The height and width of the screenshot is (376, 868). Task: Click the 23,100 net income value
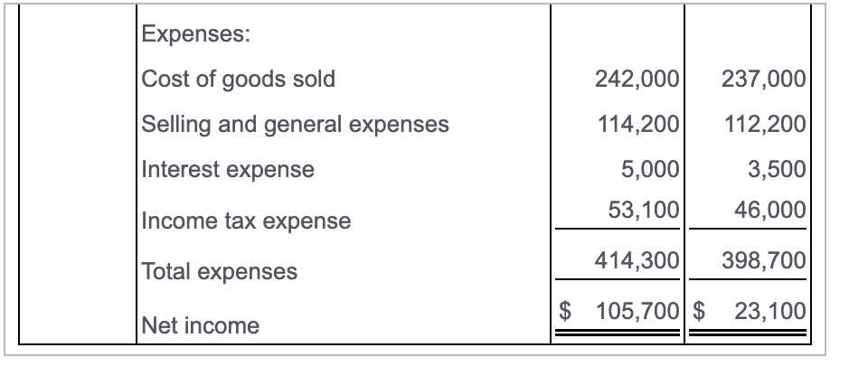(x=770, y=311)
